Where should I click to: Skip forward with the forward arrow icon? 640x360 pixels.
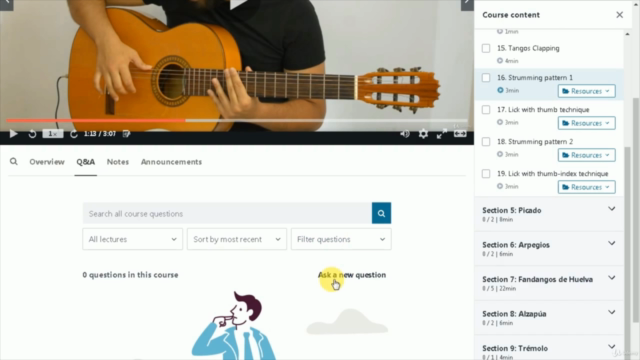73,134
